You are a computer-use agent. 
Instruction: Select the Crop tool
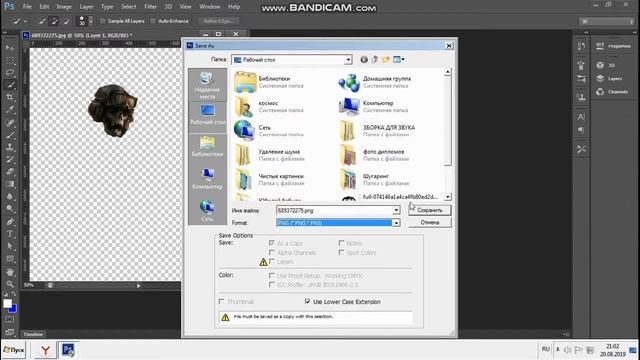(x=10, y=97)
